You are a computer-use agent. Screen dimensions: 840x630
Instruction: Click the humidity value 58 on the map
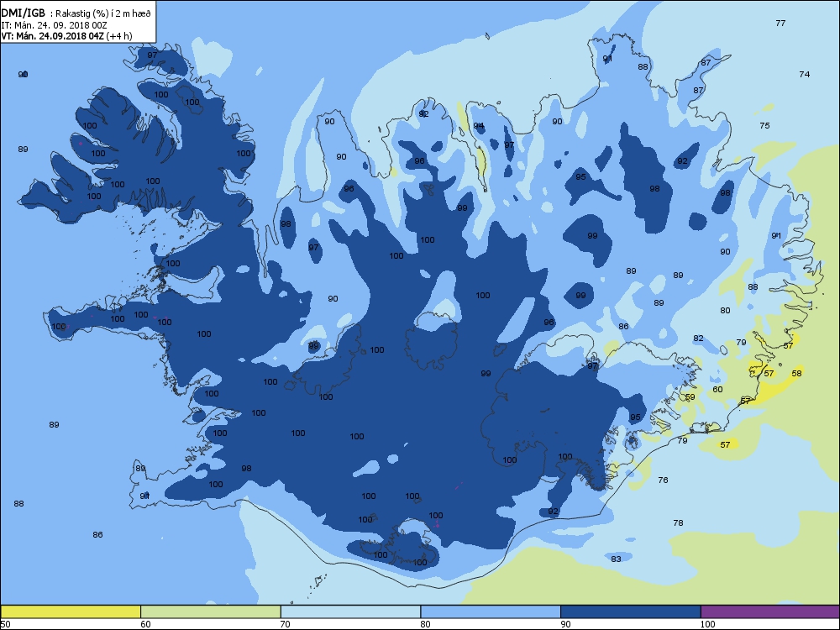point(796,374)
